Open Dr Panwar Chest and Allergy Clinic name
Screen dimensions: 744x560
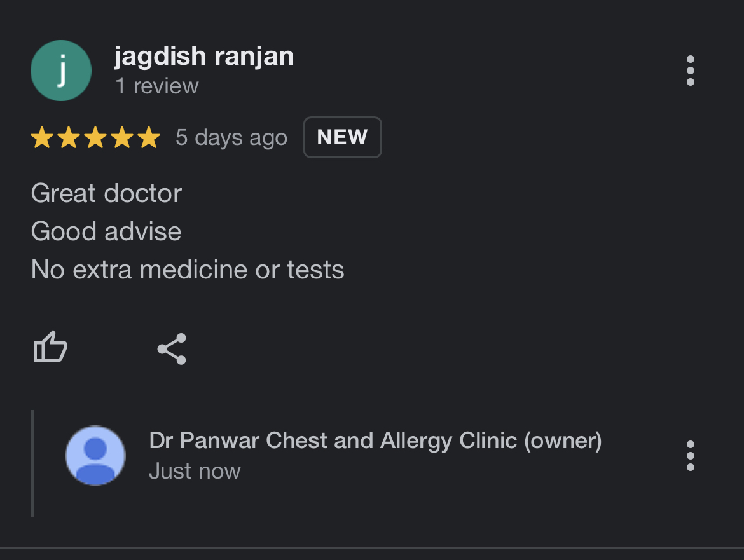coord(375,440)
